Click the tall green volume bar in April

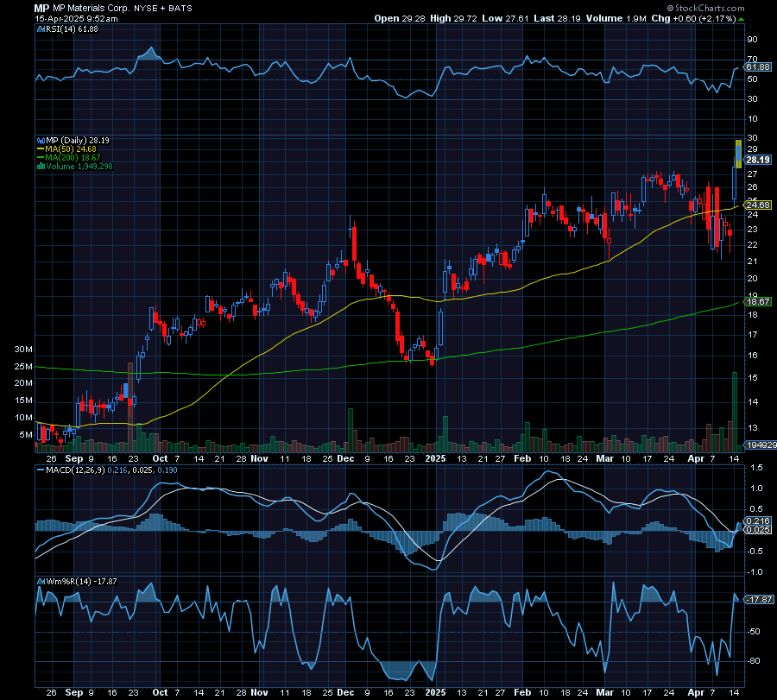point(735,410)
